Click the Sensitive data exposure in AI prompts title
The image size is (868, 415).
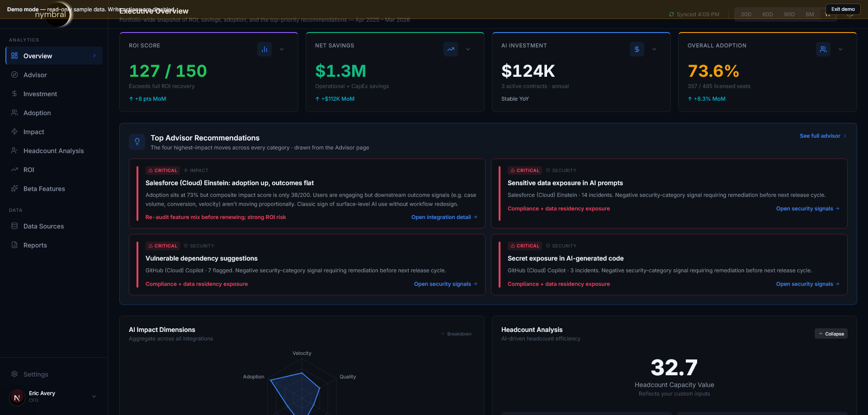(565, 183)
